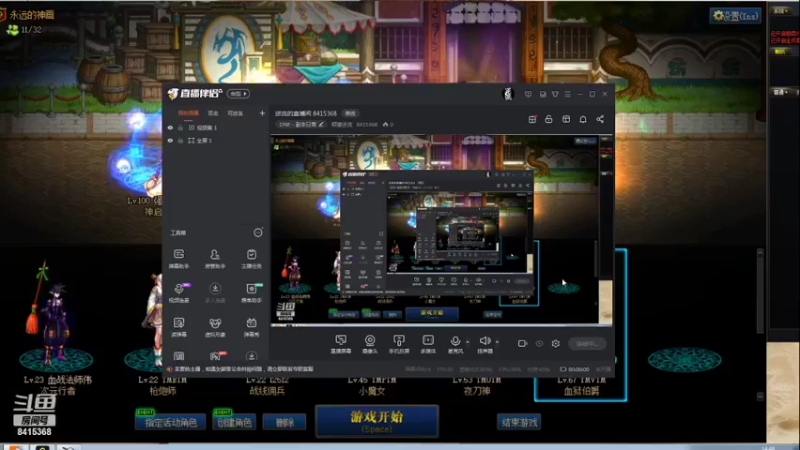The width and height of the screenshot is (800, 450).
Task: Open the 主播任务 tool icon
Action: [251, 259]
